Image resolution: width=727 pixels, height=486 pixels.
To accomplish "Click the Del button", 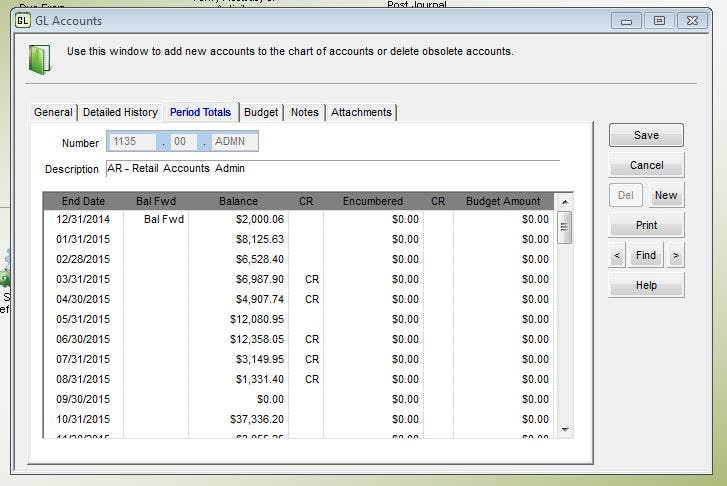I will [625, 195].
